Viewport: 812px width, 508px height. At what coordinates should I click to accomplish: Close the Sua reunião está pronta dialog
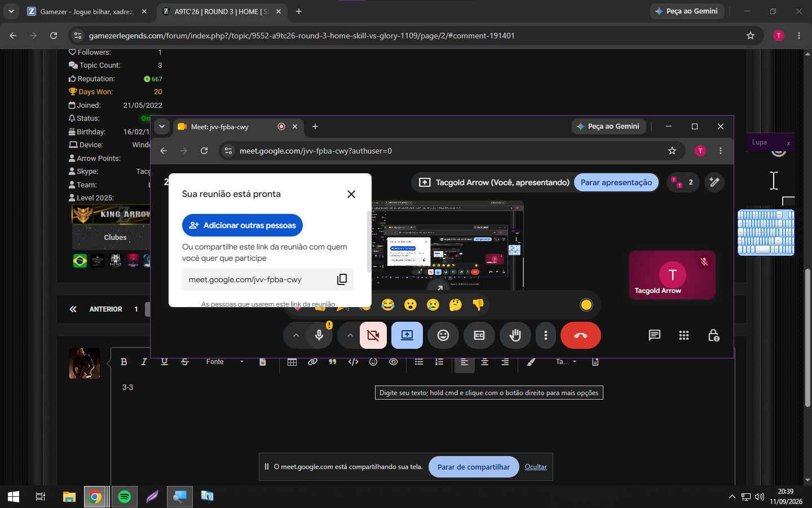351,194
